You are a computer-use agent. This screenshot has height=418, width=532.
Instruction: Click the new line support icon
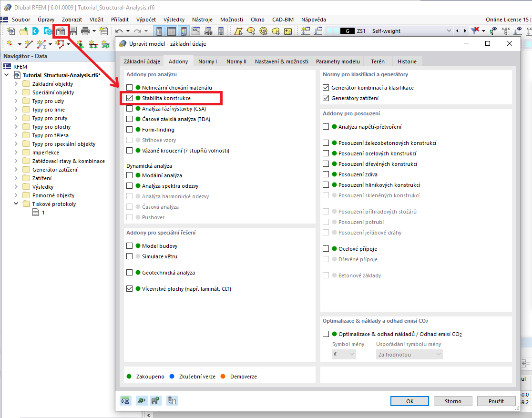[93, 44]
